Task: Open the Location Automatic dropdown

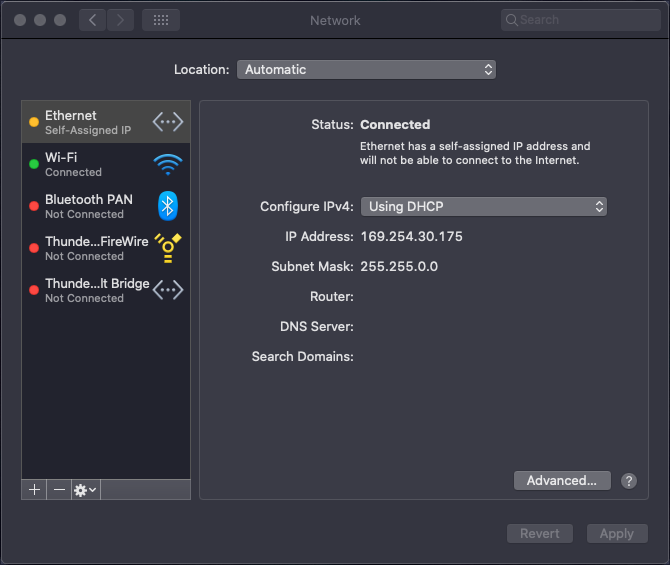Action: 366,70
